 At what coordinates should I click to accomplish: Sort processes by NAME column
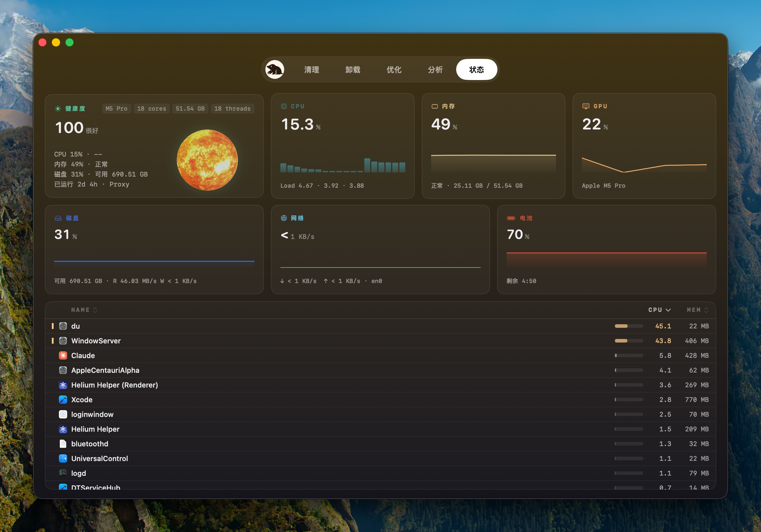click(84, 310)
